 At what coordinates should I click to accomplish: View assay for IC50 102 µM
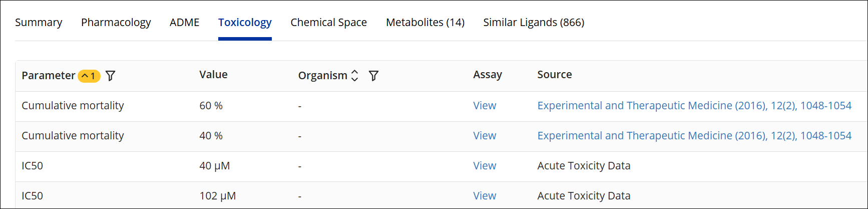pyautogui.click(x=485, y=196)
